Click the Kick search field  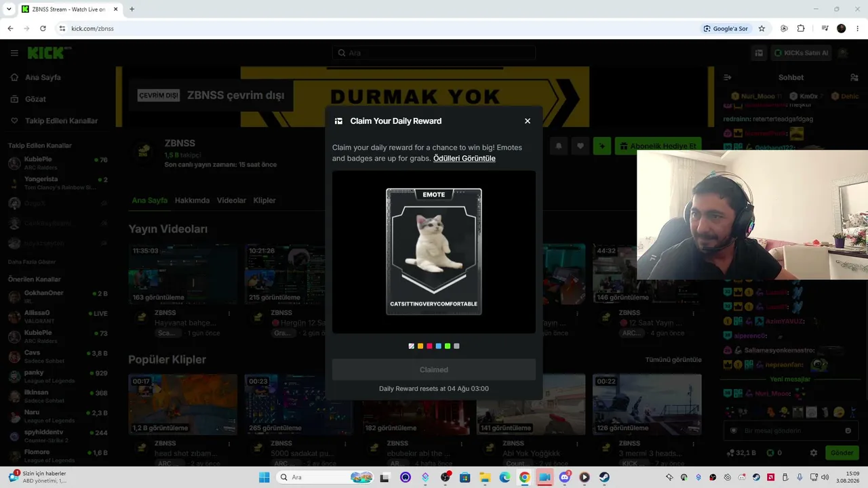(434, 53)
